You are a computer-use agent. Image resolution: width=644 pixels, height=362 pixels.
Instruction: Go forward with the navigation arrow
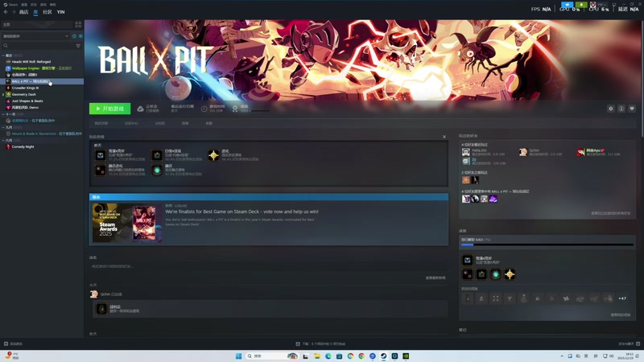(14, 12)
